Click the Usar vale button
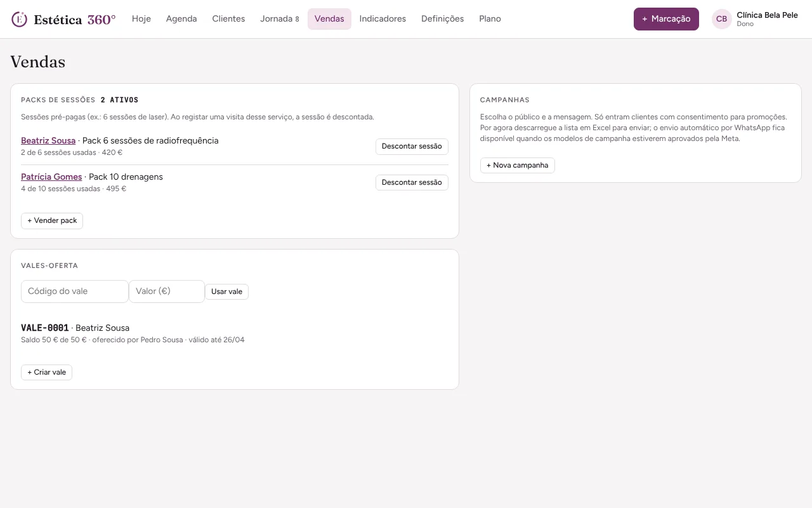Image resolution: width=812 pixels, height=508 pixels. coord(226,291)
